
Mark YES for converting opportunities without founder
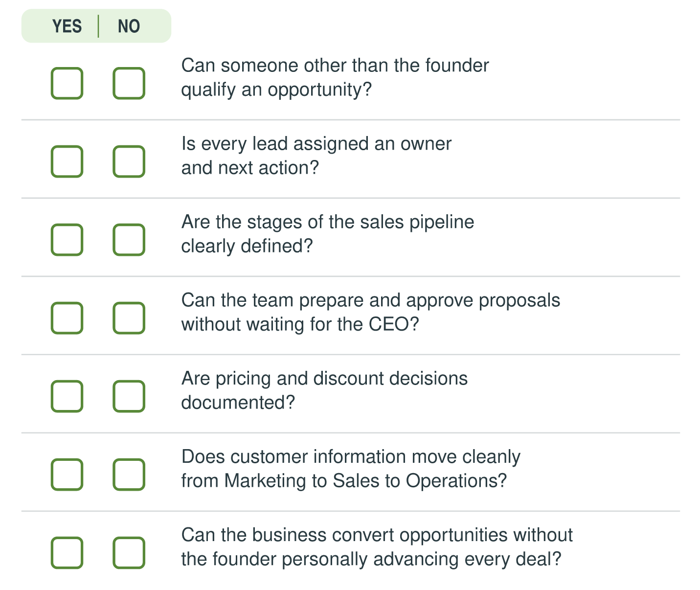pyautogui.click(x=67, y=553)
